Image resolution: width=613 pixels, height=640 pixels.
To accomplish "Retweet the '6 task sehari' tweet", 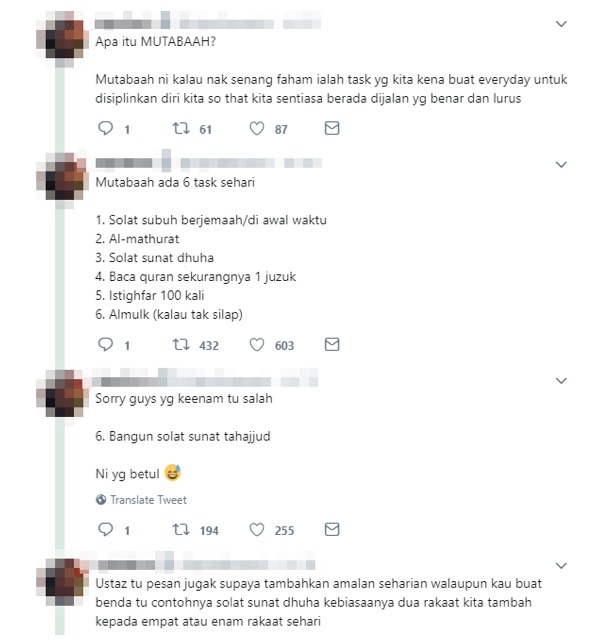I will coord(181,345).
